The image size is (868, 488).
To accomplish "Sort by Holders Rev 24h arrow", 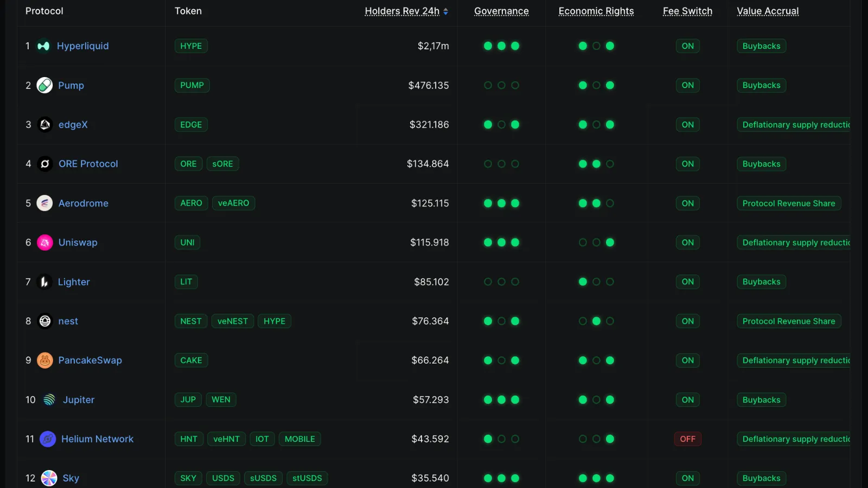I will (445, 11).
